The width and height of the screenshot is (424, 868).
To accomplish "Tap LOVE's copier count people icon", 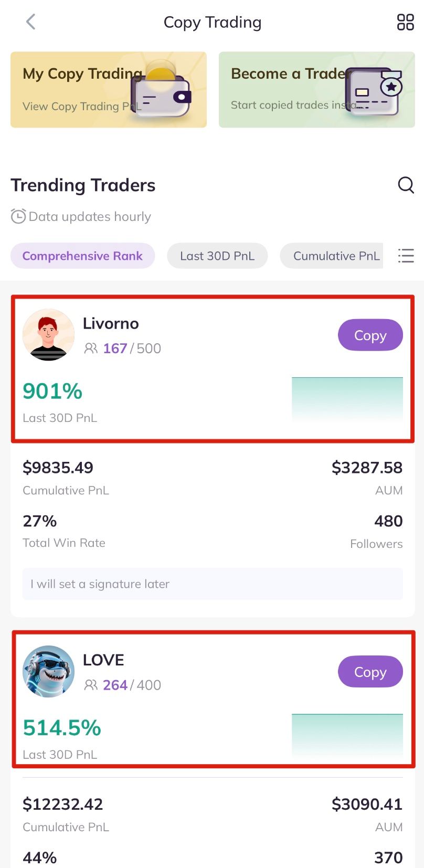I will point(91,685).
